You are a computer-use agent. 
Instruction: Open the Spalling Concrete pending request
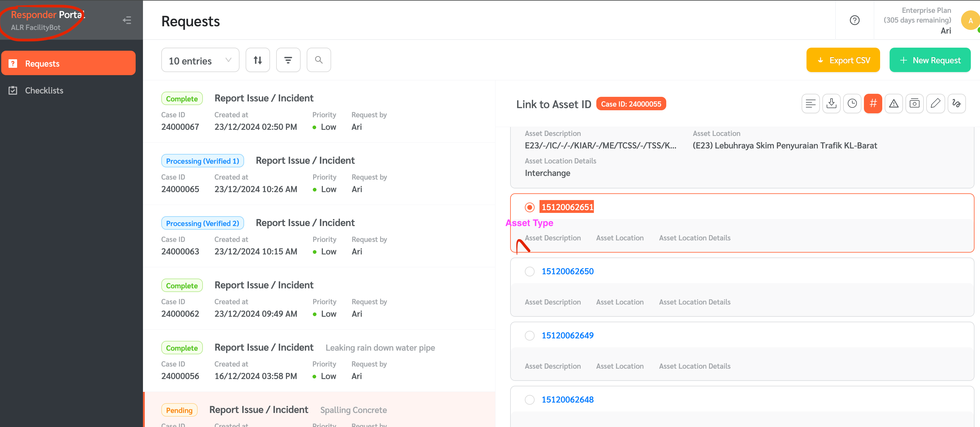[319, 410]
